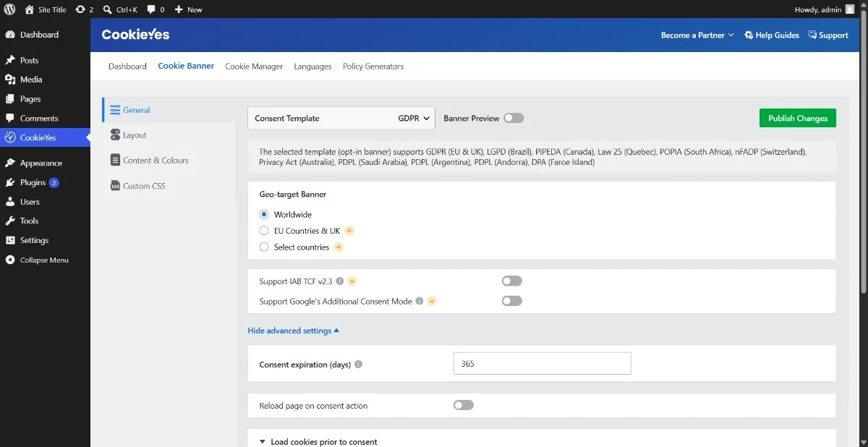
Task: Click the premium crown beside Select countries
Action: point(338,247)
